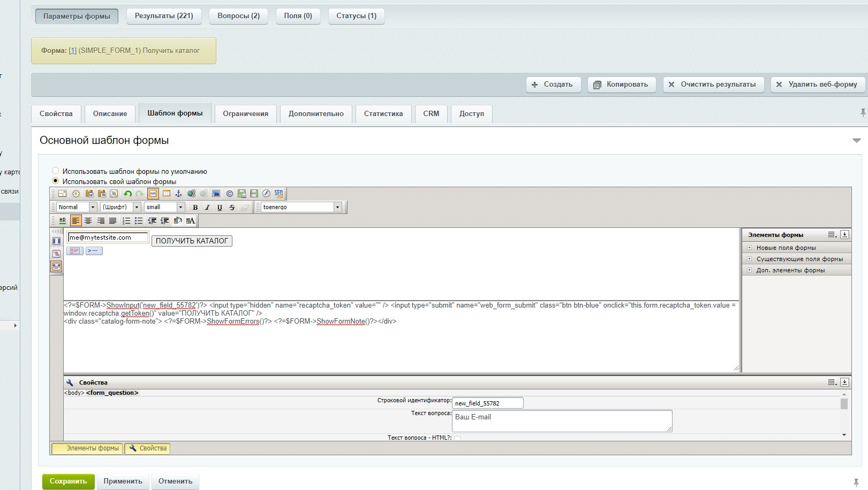The width and height of the screenshot is (868, 490).
Task: Click the decrease indent icon
Action: pyautogui.click(x=152, y=220)
